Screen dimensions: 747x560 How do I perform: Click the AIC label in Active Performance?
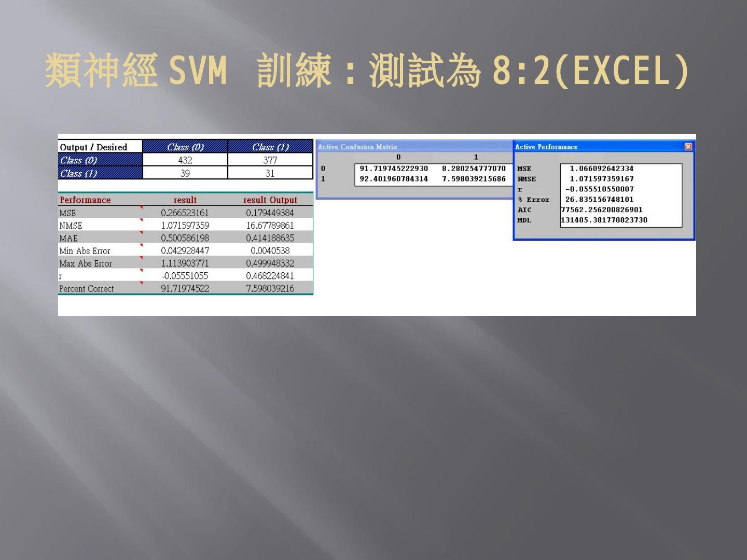[524, 210]
